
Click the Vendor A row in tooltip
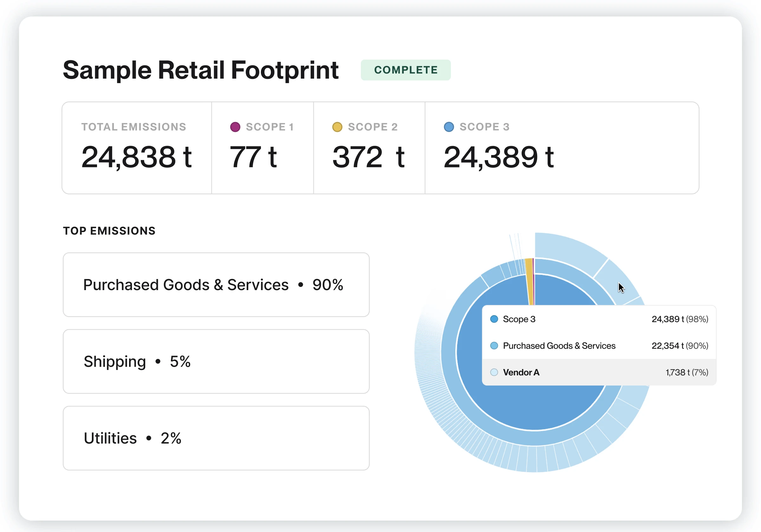(x=599, y=372)
